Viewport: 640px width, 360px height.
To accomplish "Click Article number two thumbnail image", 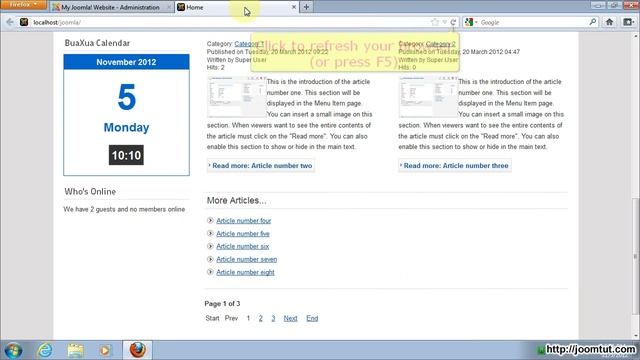I will [x=236, y=96].
